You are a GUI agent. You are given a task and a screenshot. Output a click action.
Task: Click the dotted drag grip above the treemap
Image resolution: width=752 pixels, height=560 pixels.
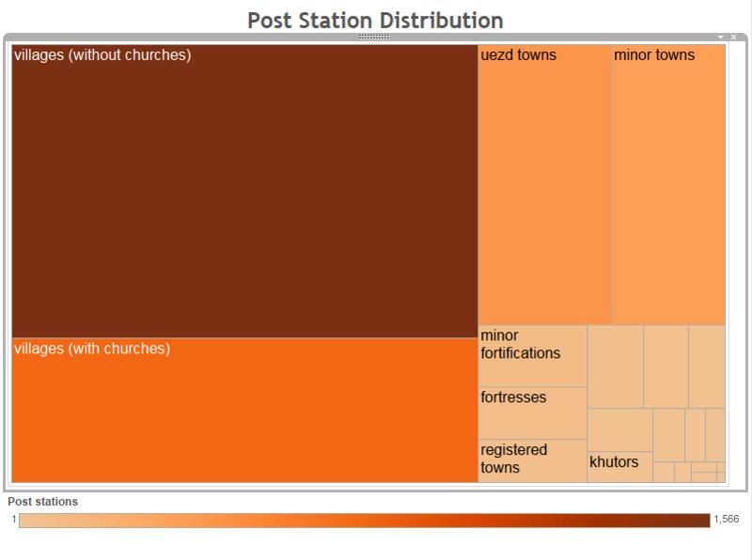(372, 36)
